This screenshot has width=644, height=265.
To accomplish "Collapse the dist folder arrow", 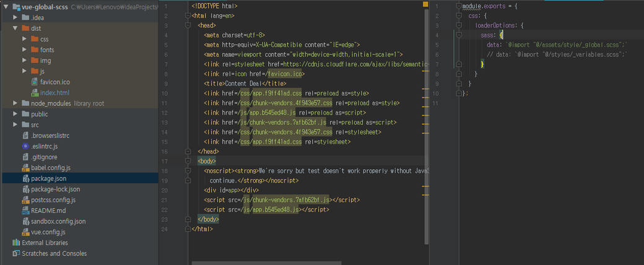I will pyautogui.click(x=15, y=28).
